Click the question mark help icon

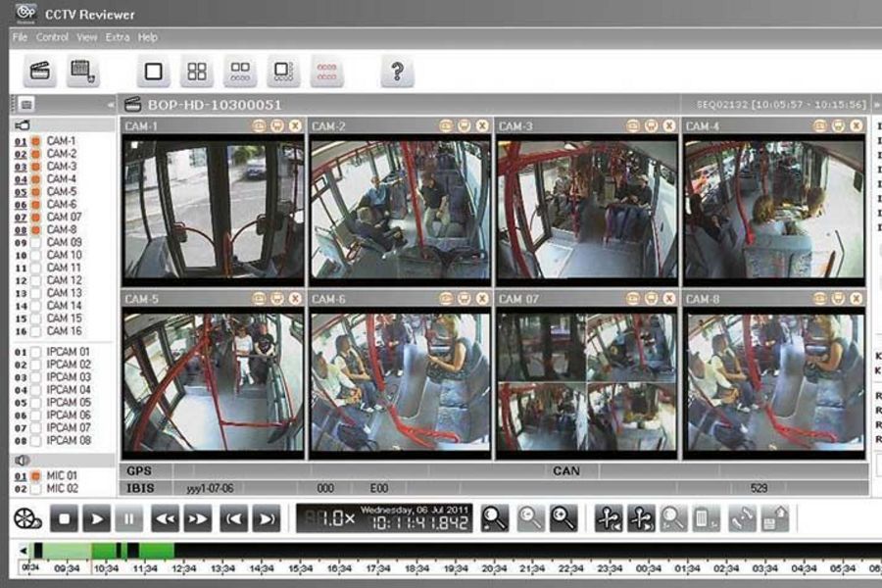point(397,71)
